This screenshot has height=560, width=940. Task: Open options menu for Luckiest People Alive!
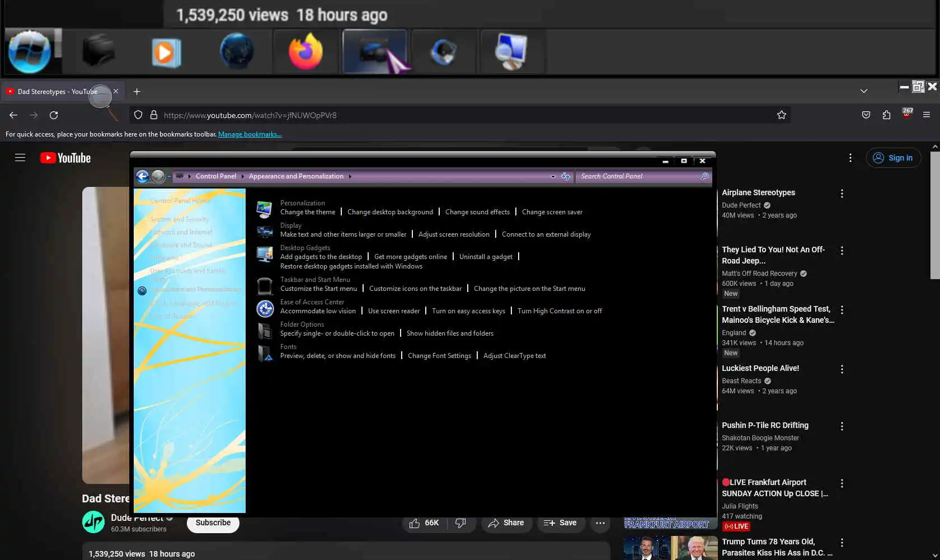842,369
